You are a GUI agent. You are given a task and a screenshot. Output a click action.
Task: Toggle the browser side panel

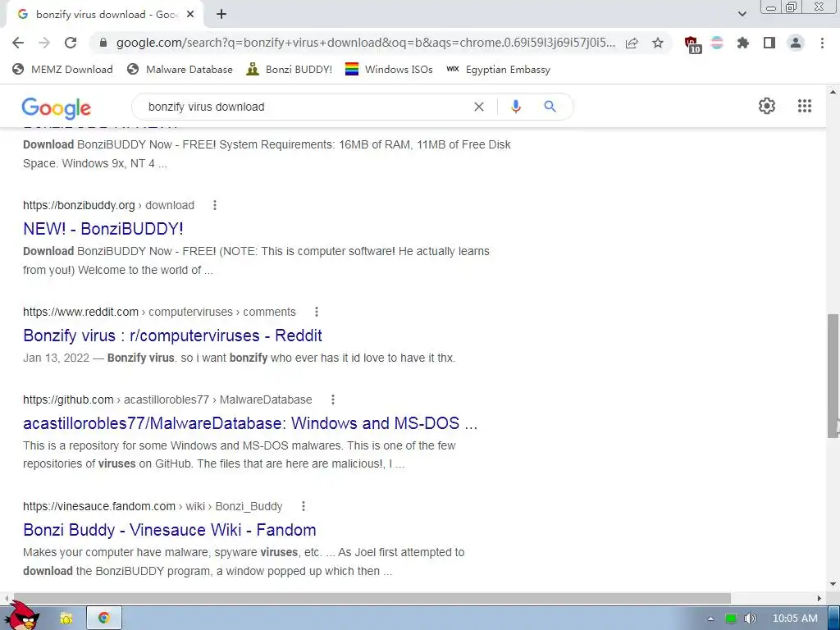(x=769, y=43)
